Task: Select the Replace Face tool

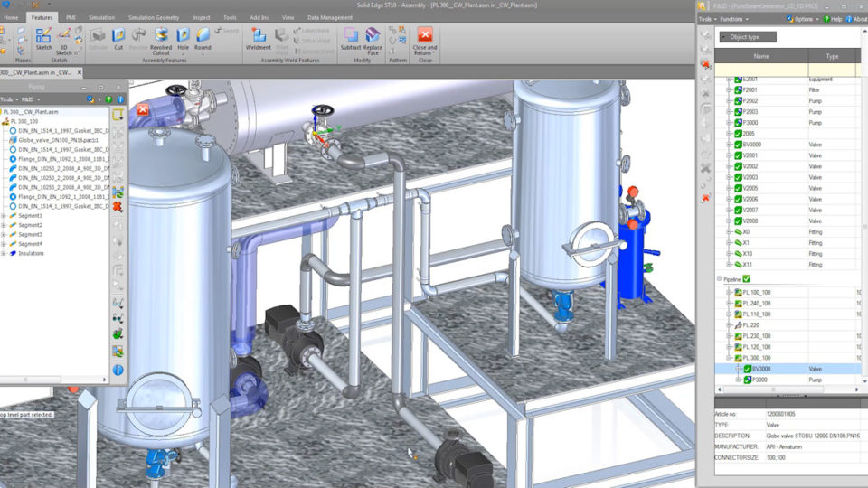Action: click(x=373, y=39)
